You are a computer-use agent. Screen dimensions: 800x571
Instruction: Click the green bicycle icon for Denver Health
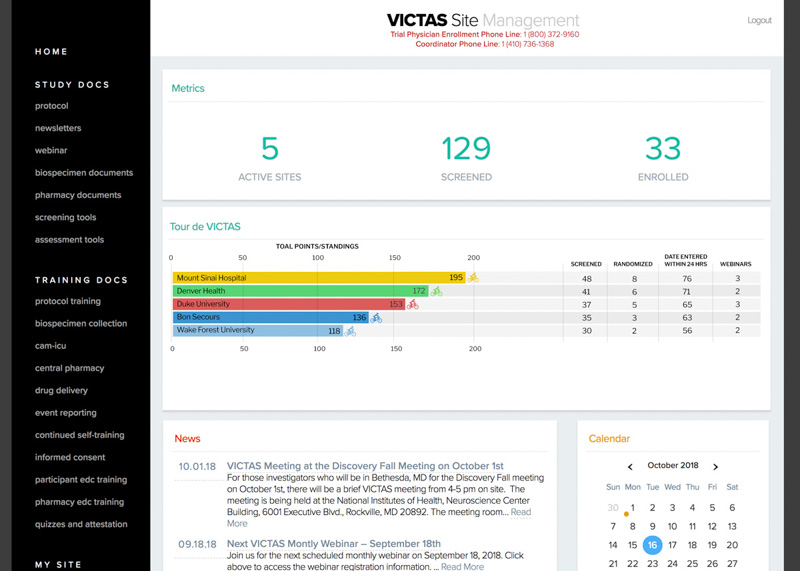(436, 291)
